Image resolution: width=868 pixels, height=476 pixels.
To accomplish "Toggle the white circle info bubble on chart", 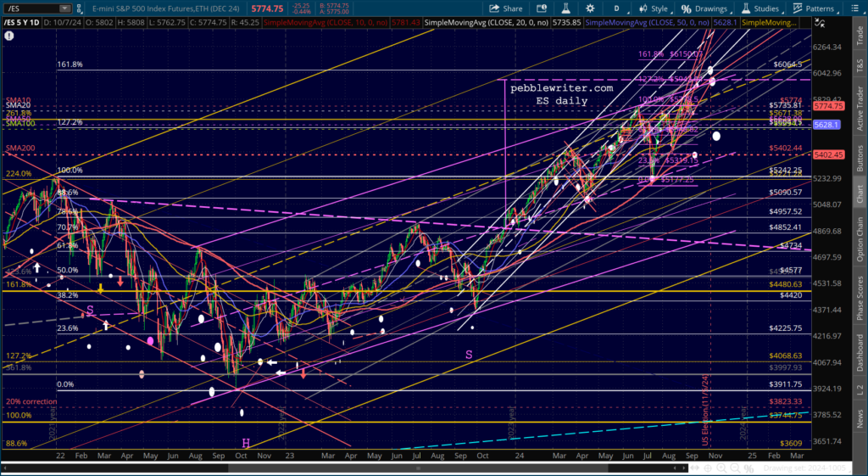I will [x=8, y=34].
